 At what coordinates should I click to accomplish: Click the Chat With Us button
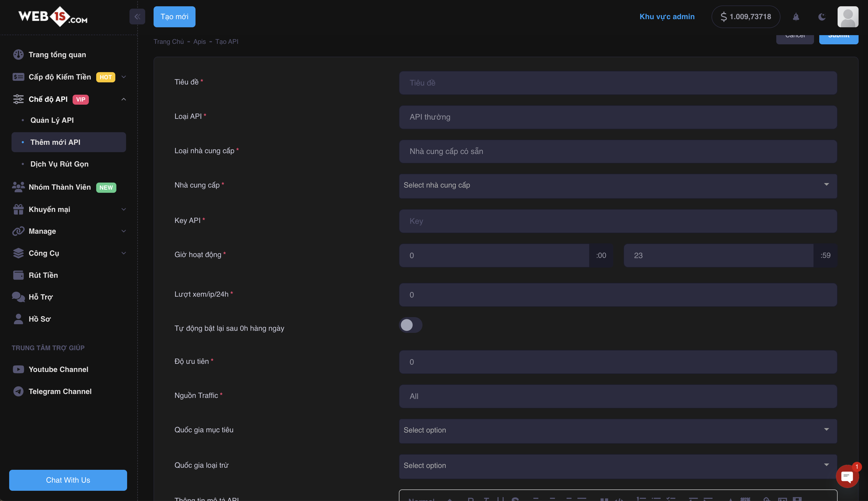[68, 480]
